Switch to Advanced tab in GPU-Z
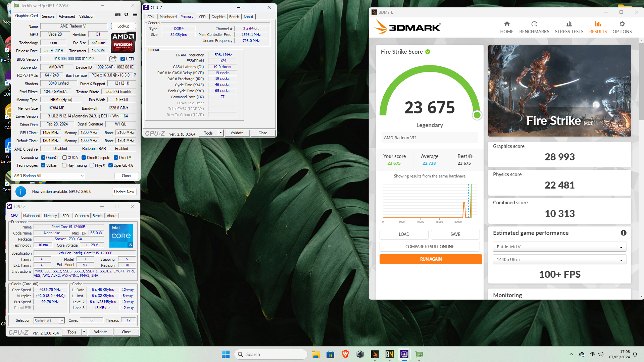The image size is (644, 362). tap(67, 16)
